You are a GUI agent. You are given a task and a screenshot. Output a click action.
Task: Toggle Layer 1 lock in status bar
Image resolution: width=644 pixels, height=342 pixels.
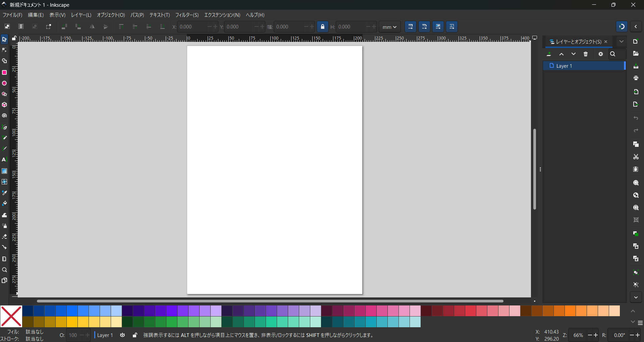(x=135, y=335)
